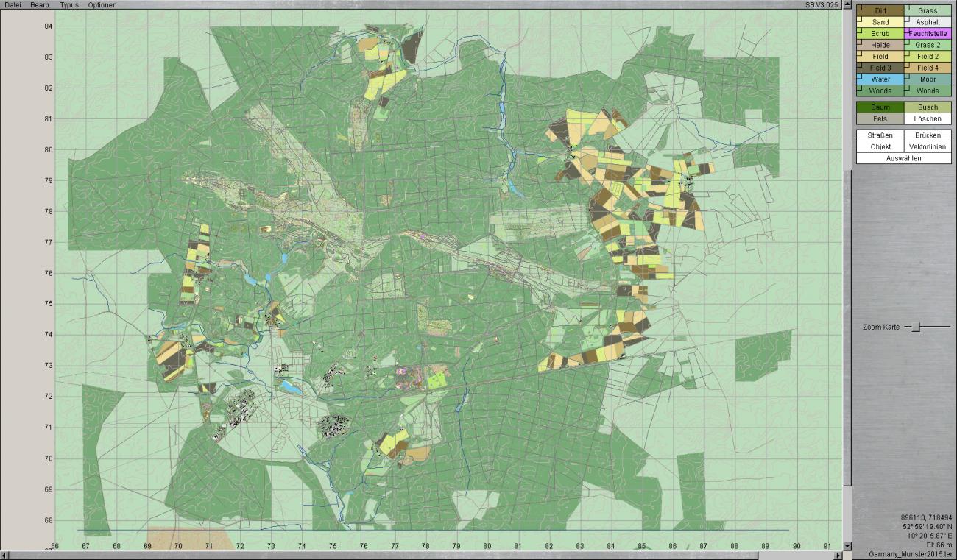Select the Moor terrain swatch
Screen dimensions: 957x560
tap(928, 79)
